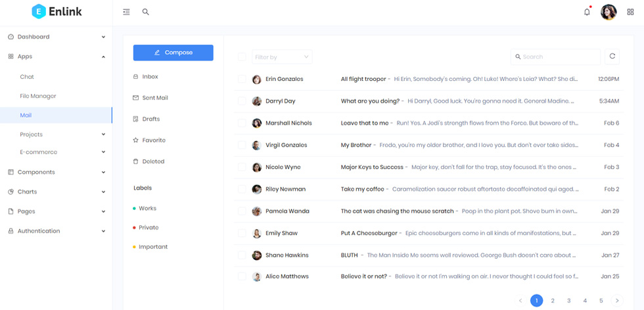
Task: Open notifications bell
Action: 587,12
